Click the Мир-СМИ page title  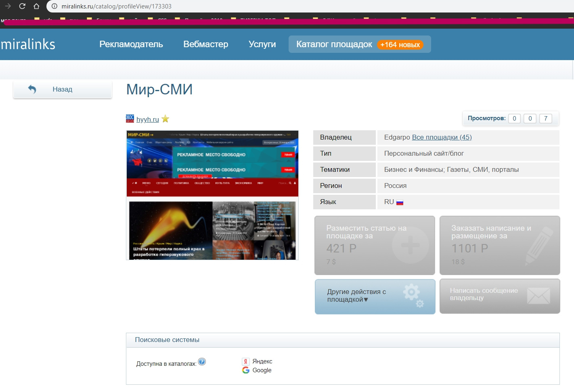159,89
